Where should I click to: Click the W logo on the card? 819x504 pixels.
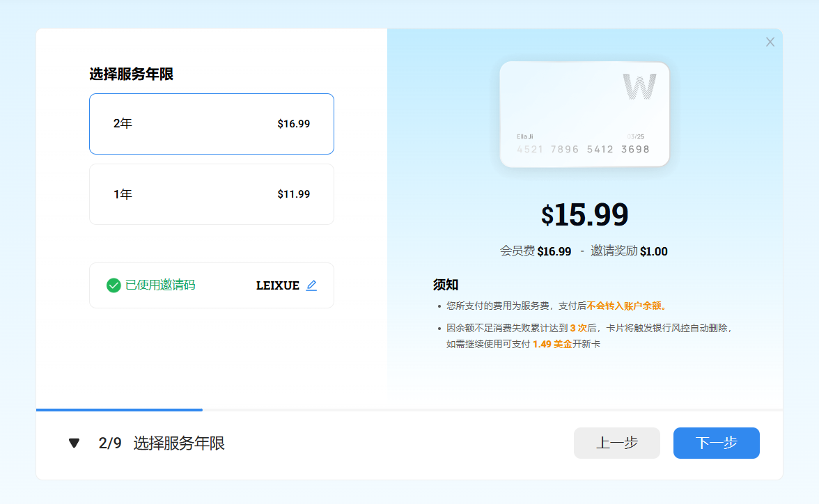click(x=639, y=86)
